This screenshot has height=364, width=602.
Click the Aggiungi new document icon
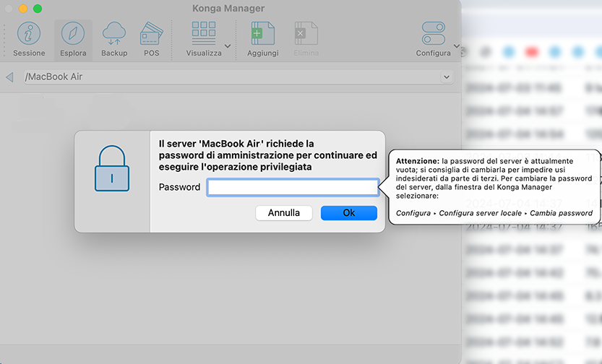tap(262, 34)
